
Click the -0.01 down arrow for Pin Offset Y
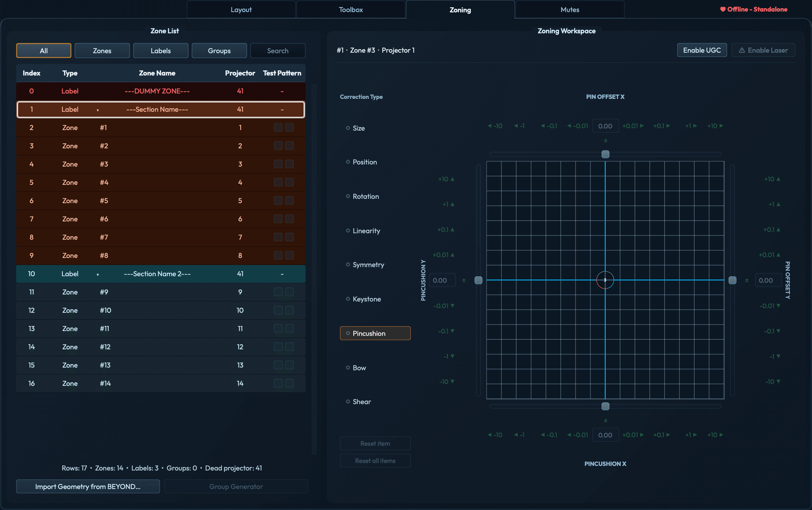pos(770,306)
